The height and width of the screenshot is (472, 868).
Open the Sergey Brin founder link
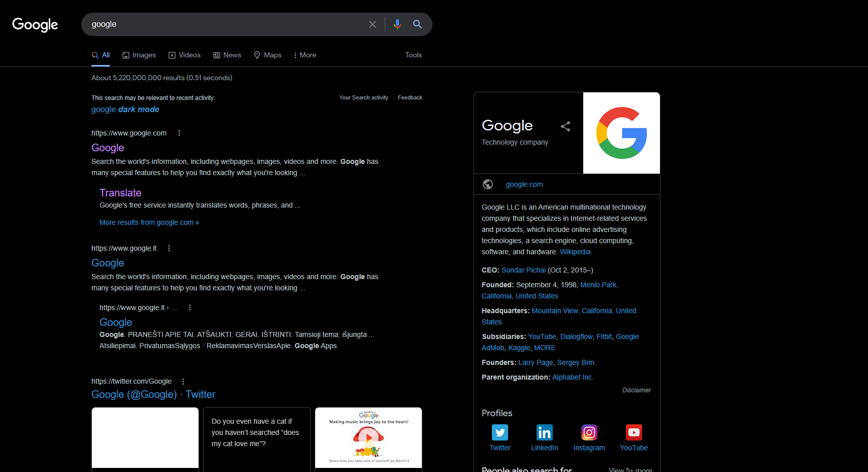point(576,362)
